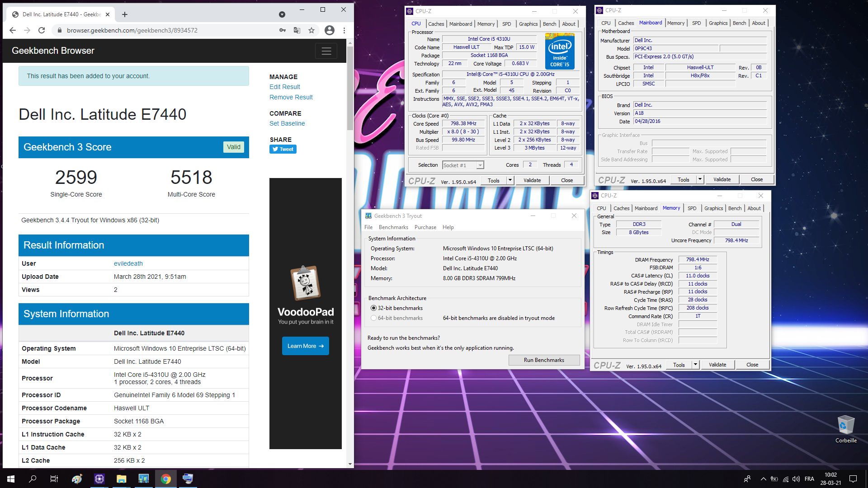868x488 pixels.
Task: Select 64-bit benchmarks radio button
Action: [373, 318]
